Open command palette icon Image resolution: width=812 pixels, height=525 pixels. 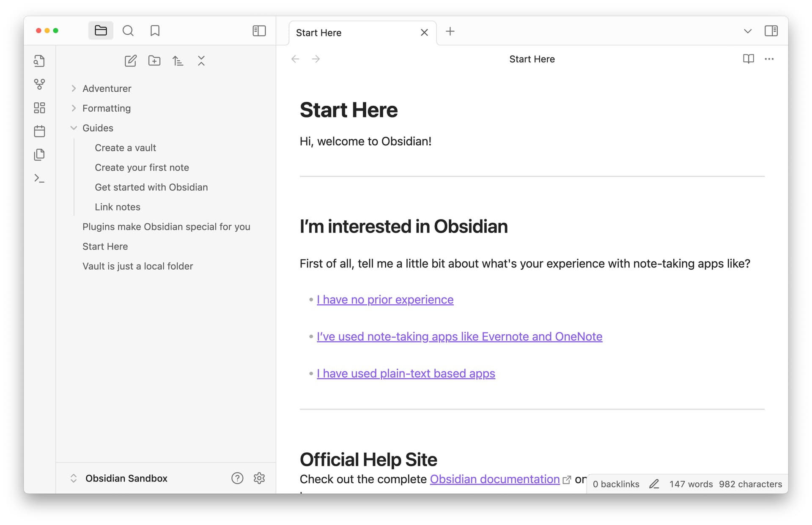click(x=39, y=178)
